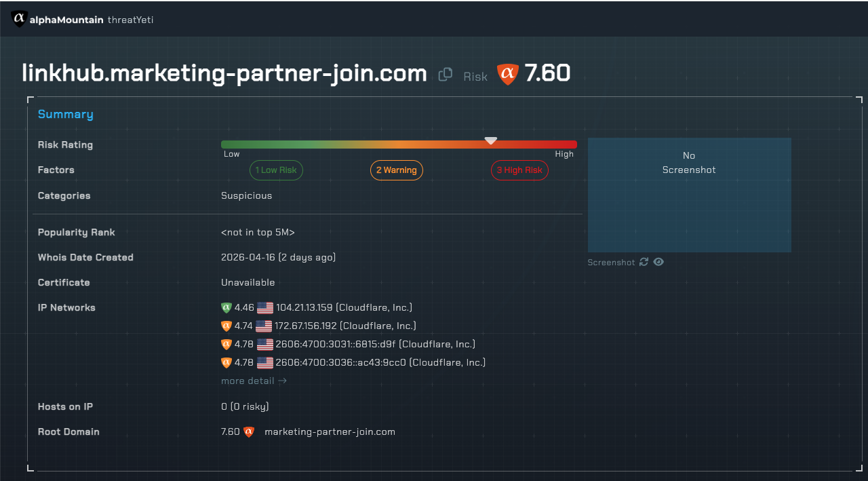Select the 2 Warning factor pill
This screenshot has height=481, width=868.
396,170
